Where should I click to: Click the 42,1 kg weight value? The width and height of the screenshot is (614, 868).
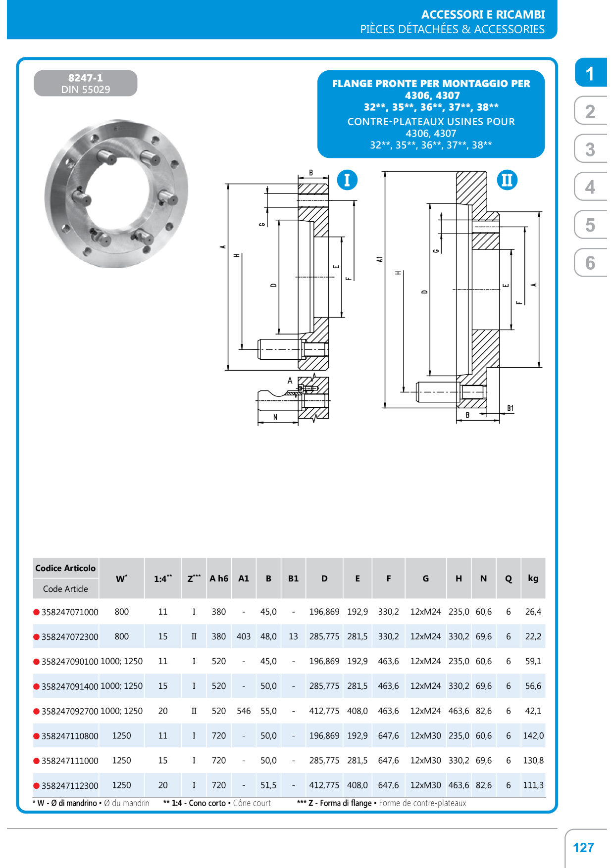click(533, 711)
